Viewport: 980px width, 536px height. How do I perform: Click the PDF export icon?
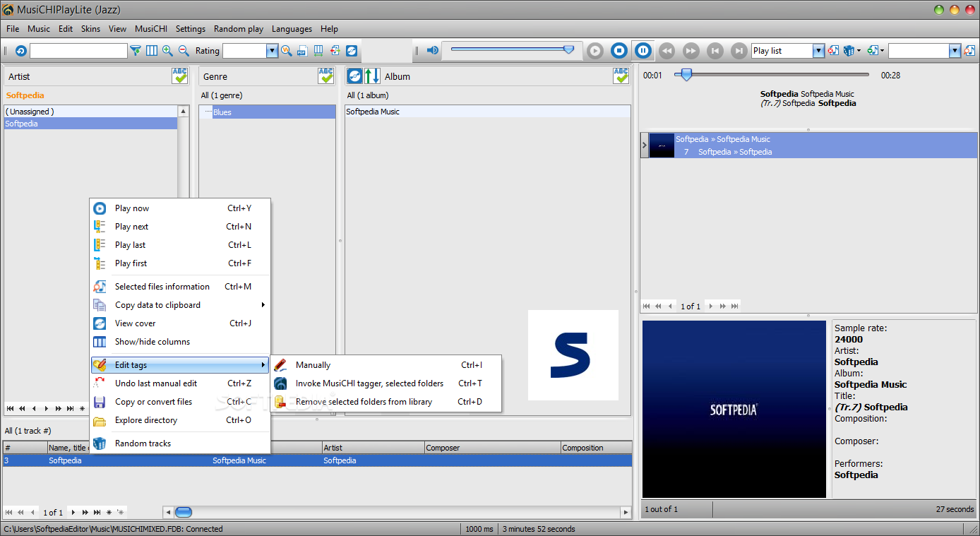(x=302, y=51)
